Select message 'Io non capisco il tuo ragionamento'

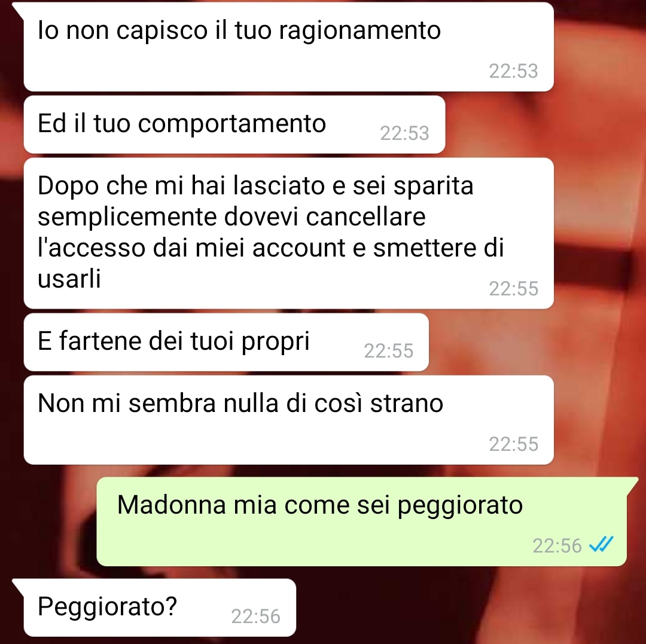(x=289, y=47)
